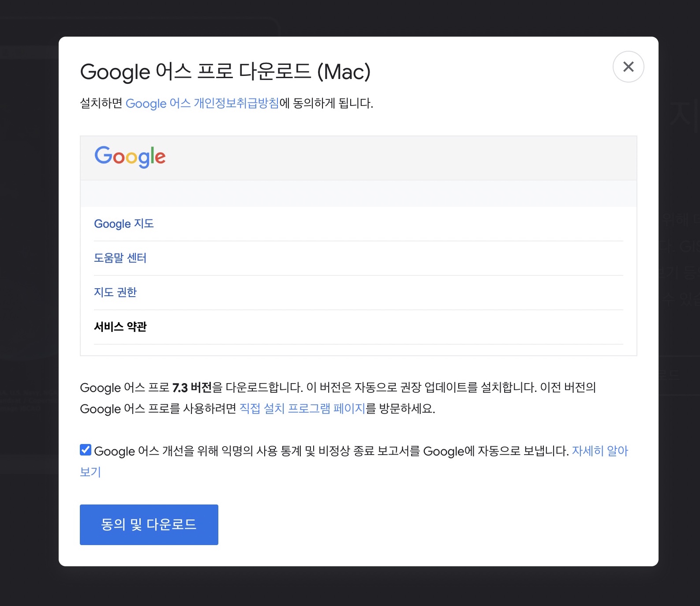Click the bolded 서비스 약관 entry
Viewport: 700px width, 606px height.
pyautogui.click(x=120, y=327)
